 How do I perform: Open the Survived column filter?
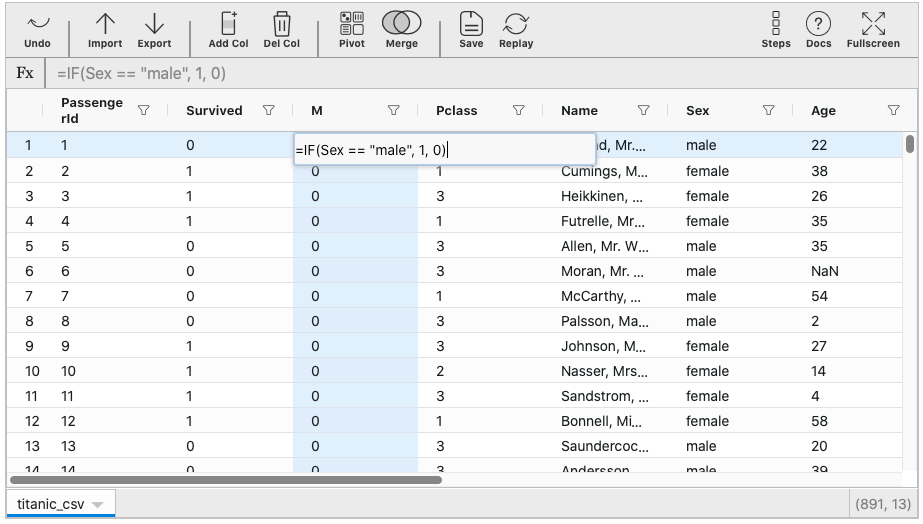click(x=268, y=111)
